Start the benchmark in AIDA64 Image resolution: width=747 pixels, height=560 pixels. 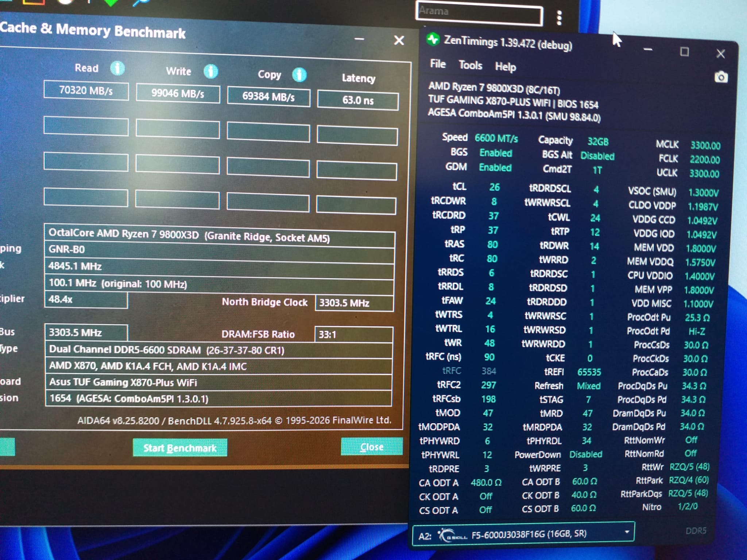pos(180,447)
